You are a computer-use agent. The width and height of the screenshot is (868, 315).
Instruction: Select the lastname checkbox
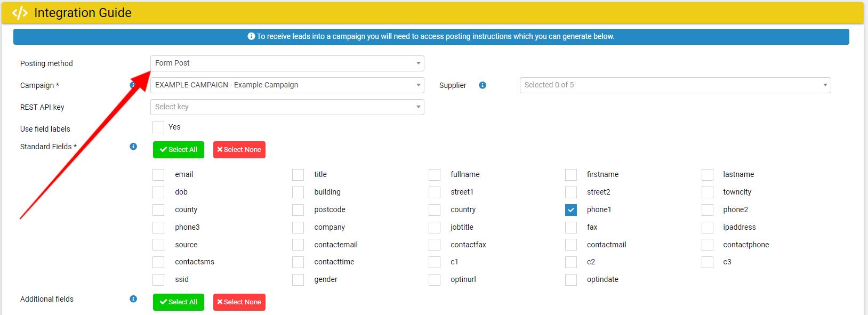(x=708, y=175)
